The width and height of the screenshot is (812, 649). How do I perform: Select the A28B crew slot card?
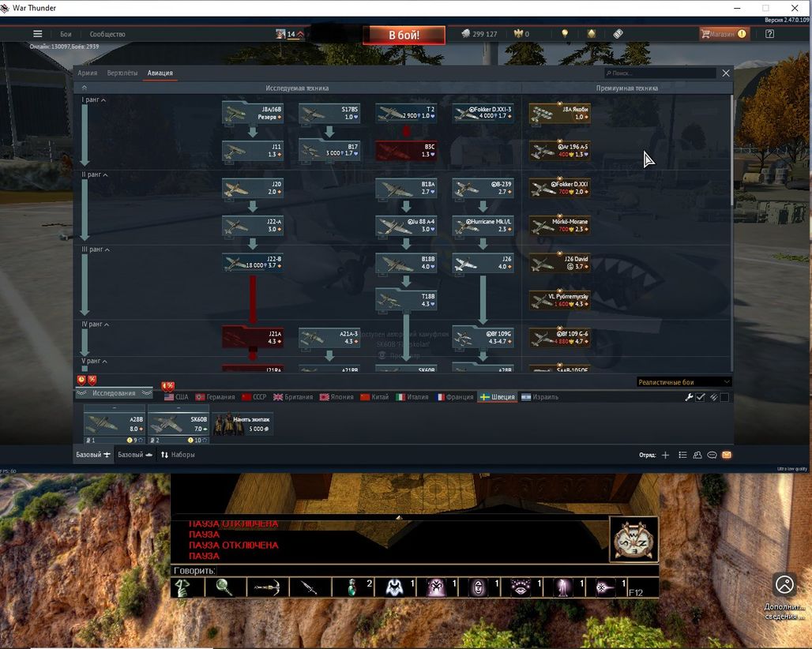point(115,425)
